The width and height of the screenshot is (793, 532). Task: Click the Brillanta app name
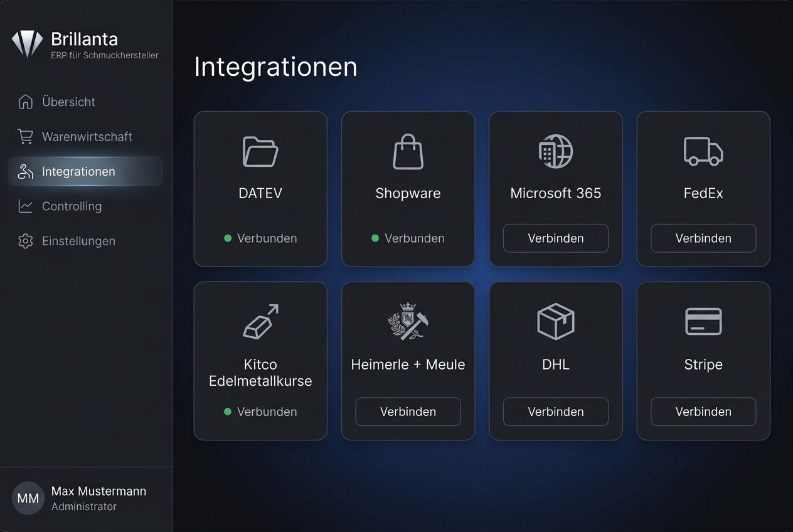tap(84, 39)
